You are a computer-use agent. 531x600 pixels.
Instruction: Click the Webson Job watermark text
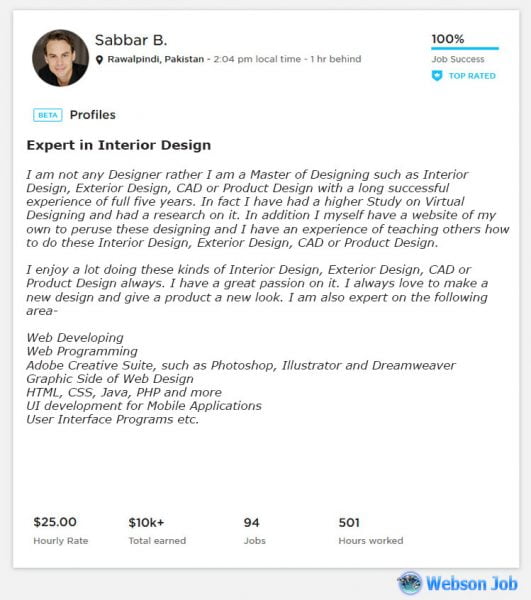coord(472,584)
